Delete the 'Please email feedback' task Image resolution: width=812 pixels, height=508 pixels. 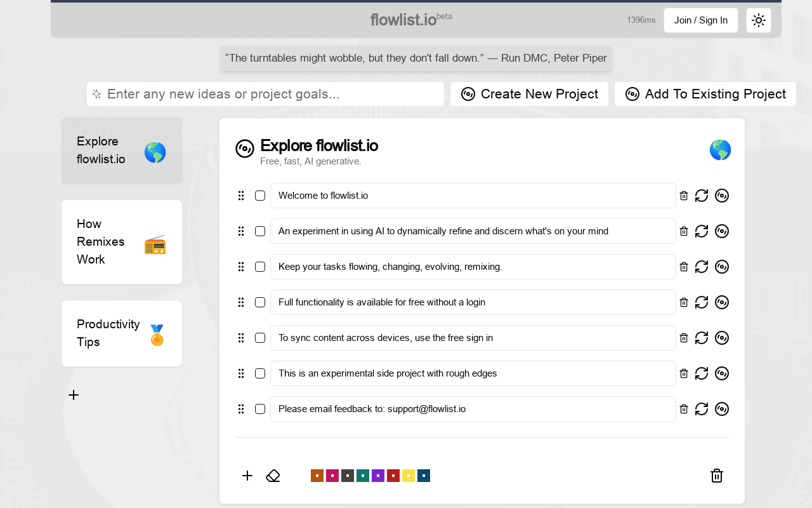click(x=684, y=409)
